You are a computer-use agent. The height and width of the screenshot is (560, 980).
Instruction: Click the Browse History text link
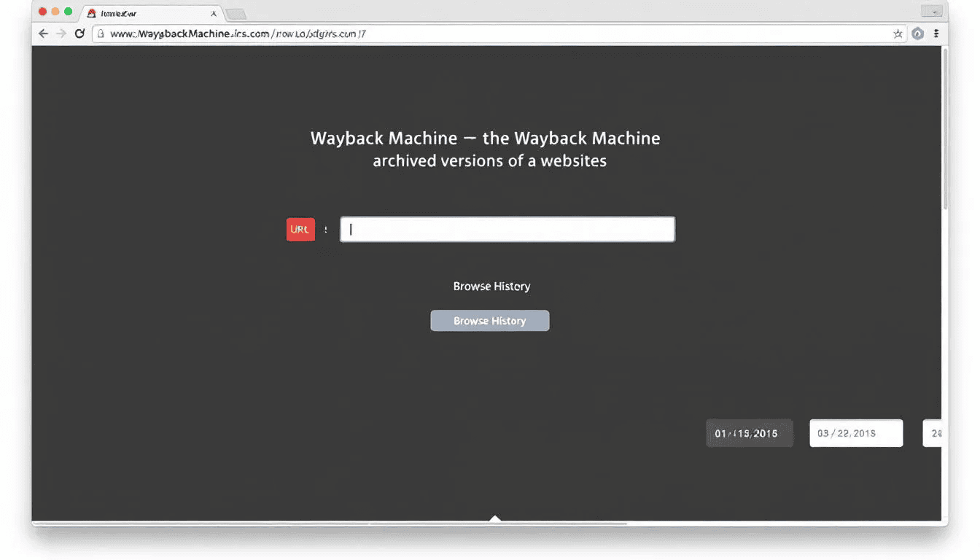click(x=491, y=287)
